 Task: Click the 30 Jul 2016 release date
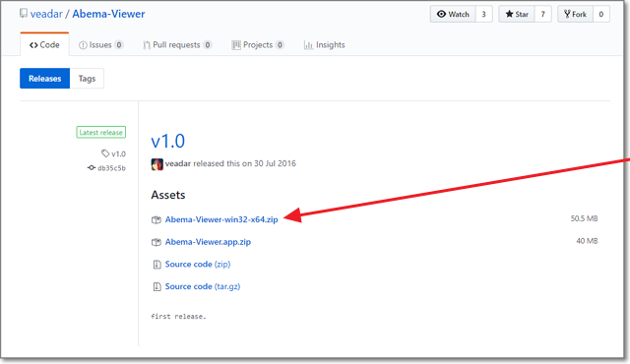pyautogui.click(x=275, y=163)
